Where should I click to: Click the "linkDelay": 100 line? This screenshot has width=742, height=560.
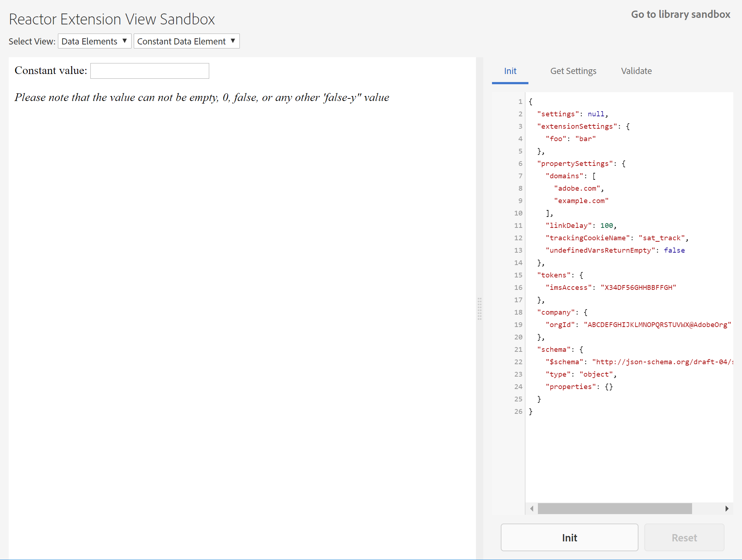(581, 226)
